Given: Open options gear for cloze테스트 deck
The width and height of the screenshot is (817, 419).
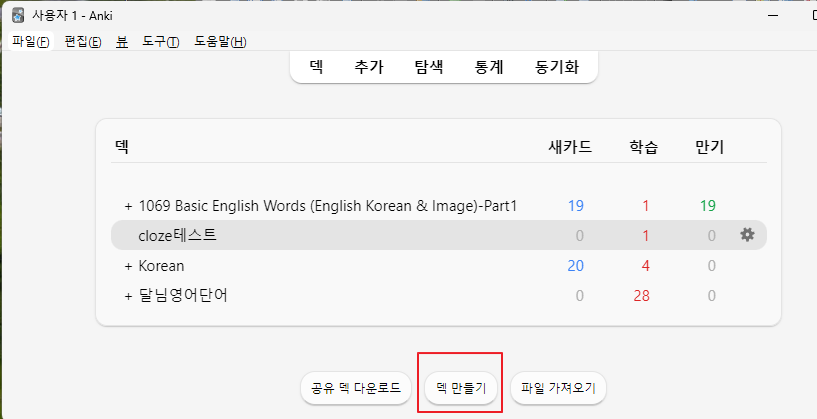Looking at the screenshot, I should pyautogui.click(x=747, y=235).
